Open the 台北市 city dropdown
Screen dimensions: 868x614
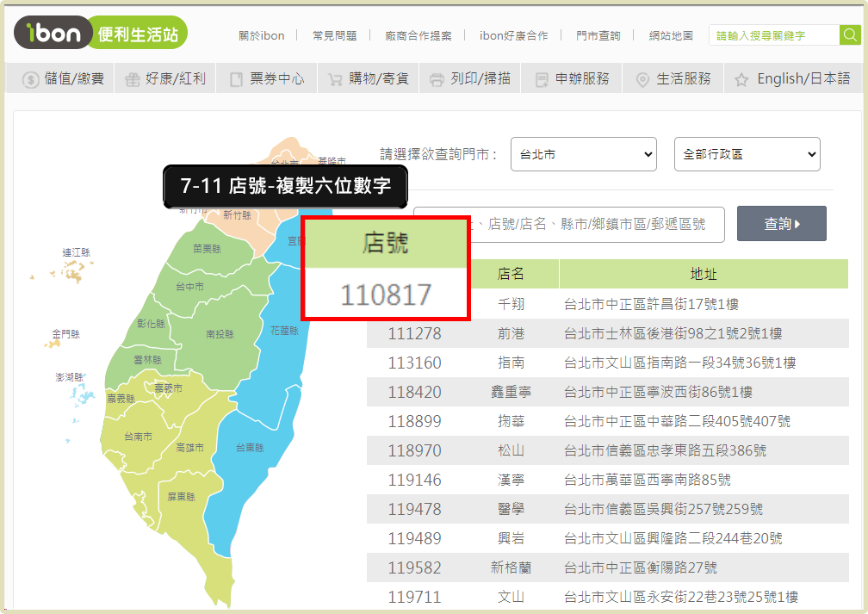tap(583, 154)
